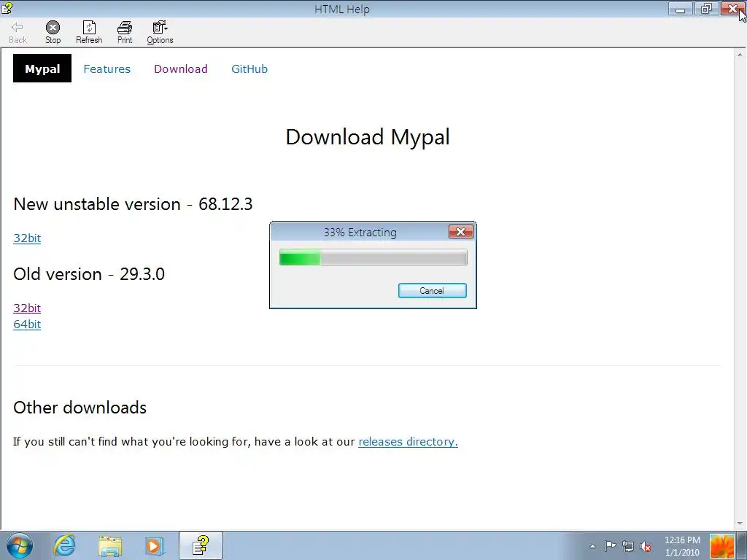Screen dimensions: 747x560
Task: Switch to the Download page
Action: click(x=181, y=69)
